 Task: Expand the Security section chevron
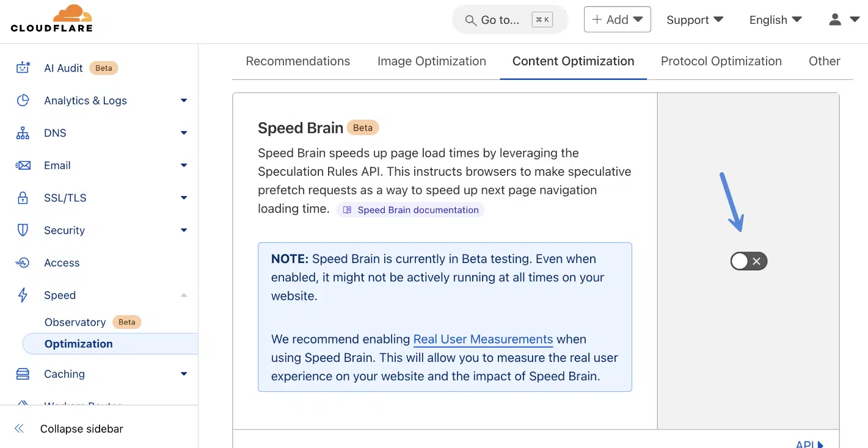click(x=183, y=230)
